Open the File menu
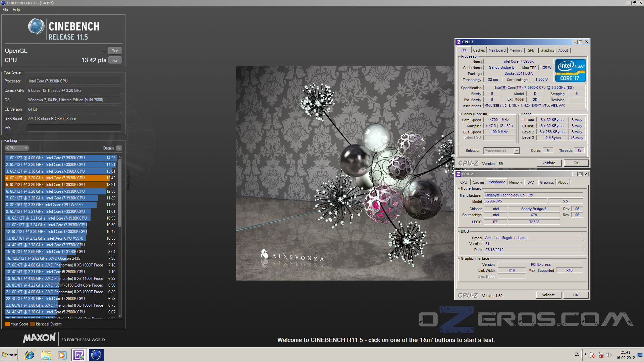This screenshot has height=362, width=644. point(5,10)
